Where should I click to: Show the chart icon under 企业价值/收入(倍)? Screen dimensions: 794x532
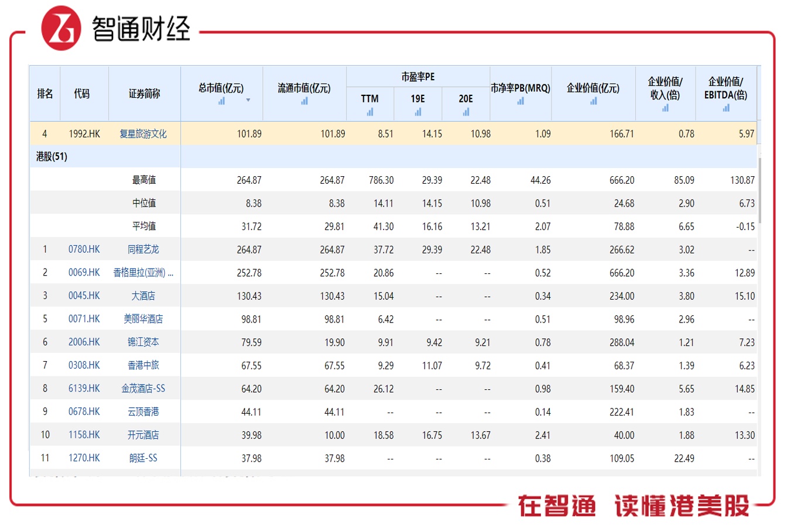tap(666, 108)
